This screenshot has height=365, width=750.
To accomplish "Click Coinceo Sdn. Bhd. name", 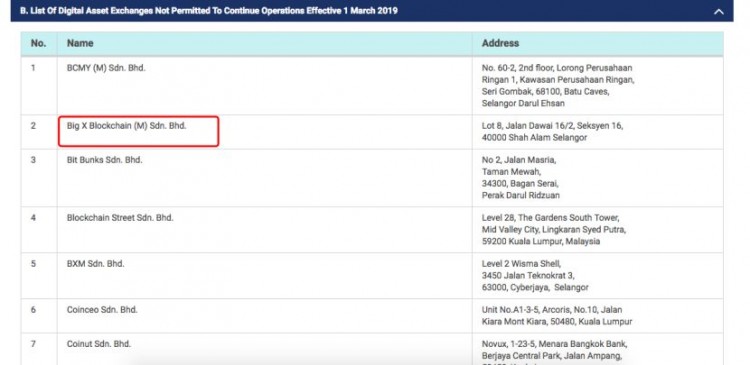I will pos(102,310).
